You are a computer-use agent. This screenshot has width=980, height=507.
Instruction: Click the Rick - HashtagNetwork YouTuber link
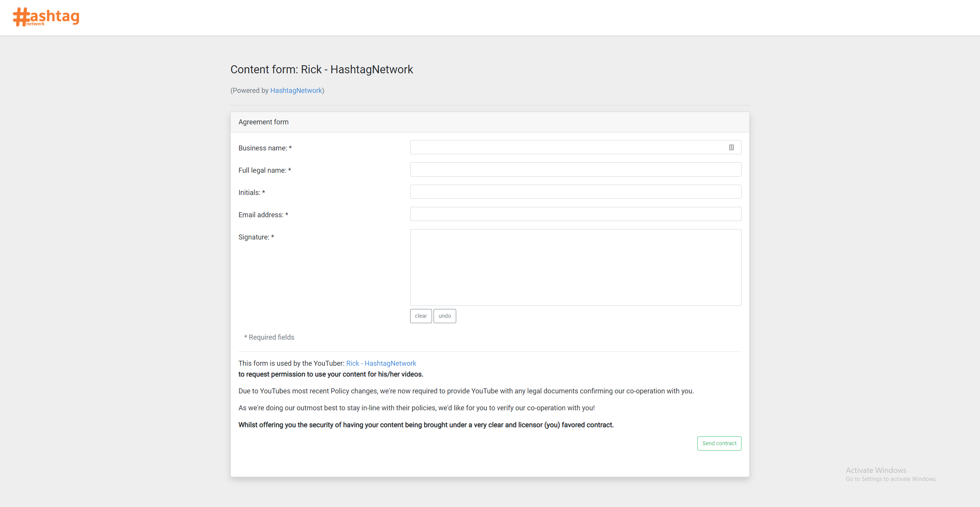382,363
